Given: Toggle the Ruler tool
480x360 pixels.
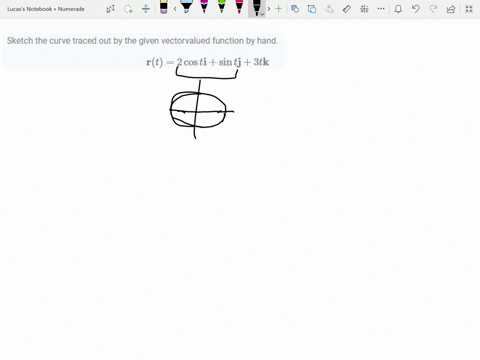Looking at the screenshot, I should pyautogui.click(x=347, y=9).
